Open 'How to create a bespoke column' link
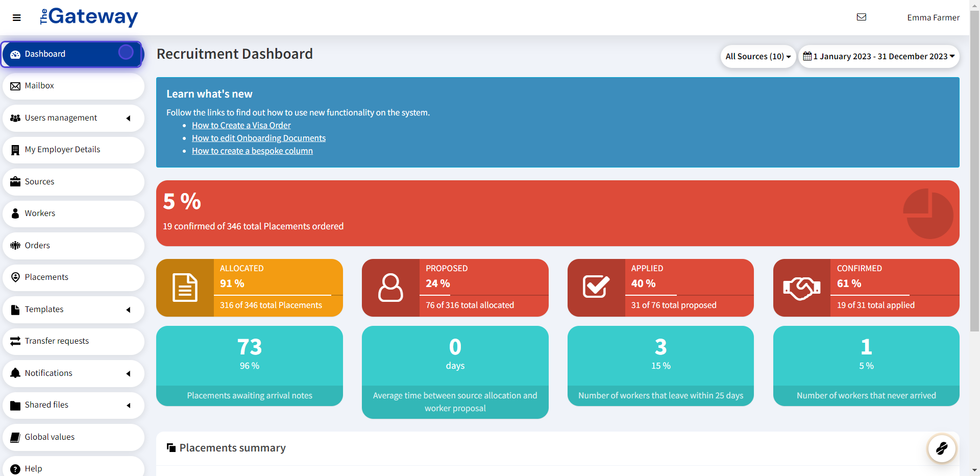The height and width of the screenshot is (476, 980). click(252, 151)
